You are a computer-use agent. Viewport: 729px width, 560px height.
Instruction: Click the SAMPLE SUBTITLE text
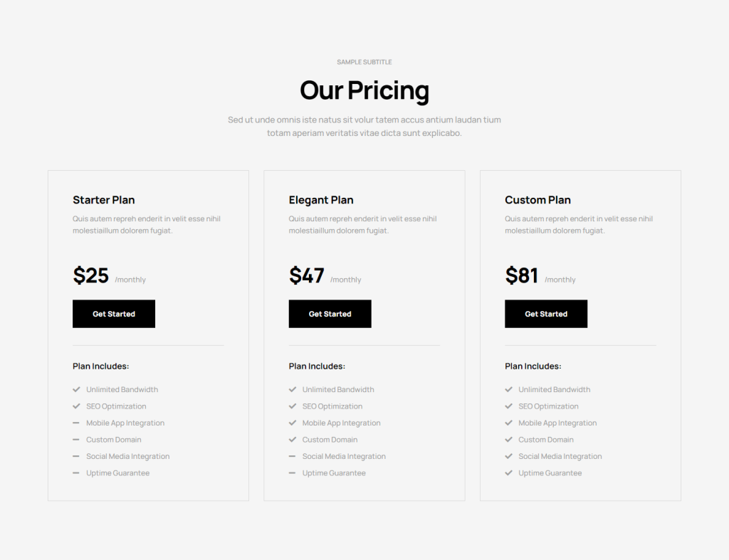point(364,62)
